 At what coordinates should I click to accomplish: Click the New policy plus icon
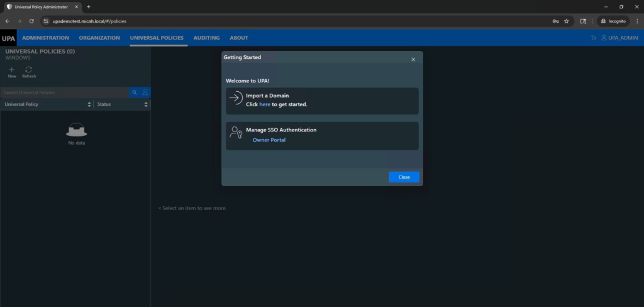(11, 70)
